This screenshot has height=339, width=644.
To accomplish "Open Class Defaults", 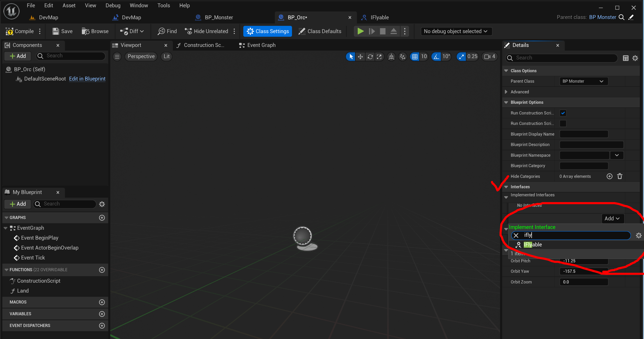I will tap(320, 31).
